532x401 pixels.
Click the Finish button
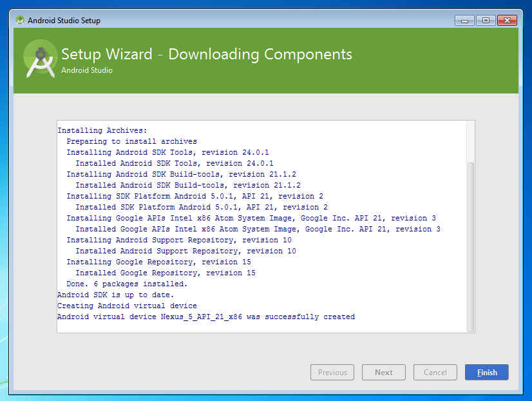(x=486, y=372)
